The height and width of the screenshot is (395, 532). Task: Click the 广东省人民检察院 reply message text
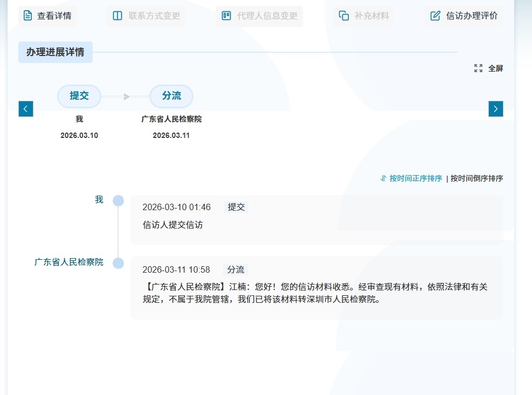[x=315, y=293]
